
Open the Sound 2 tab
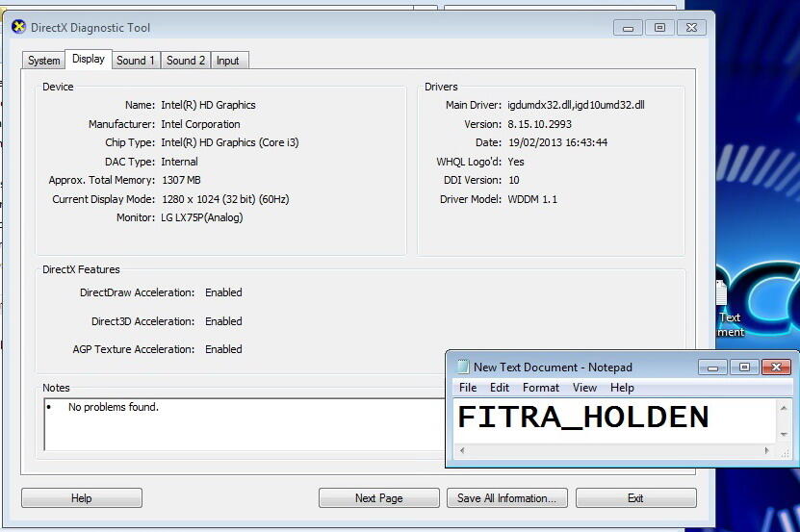tap(185, 61)
